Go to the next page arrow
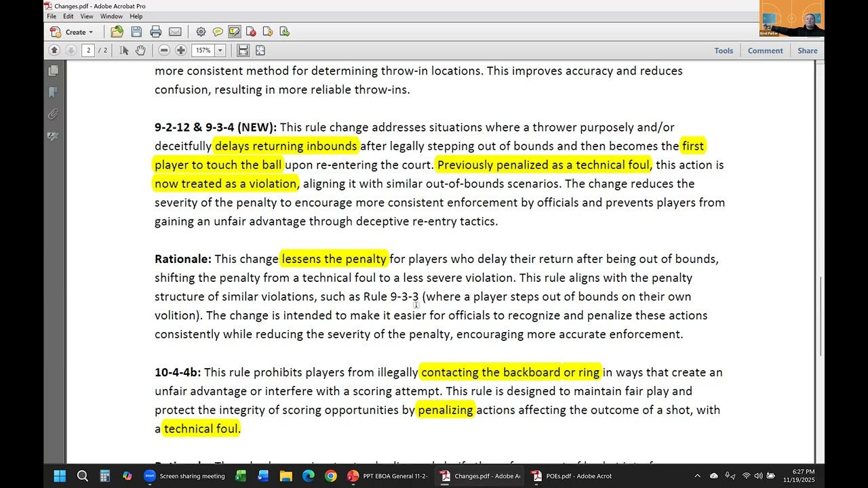Viewport: 868px width, 488px height. tap(71, 50)
